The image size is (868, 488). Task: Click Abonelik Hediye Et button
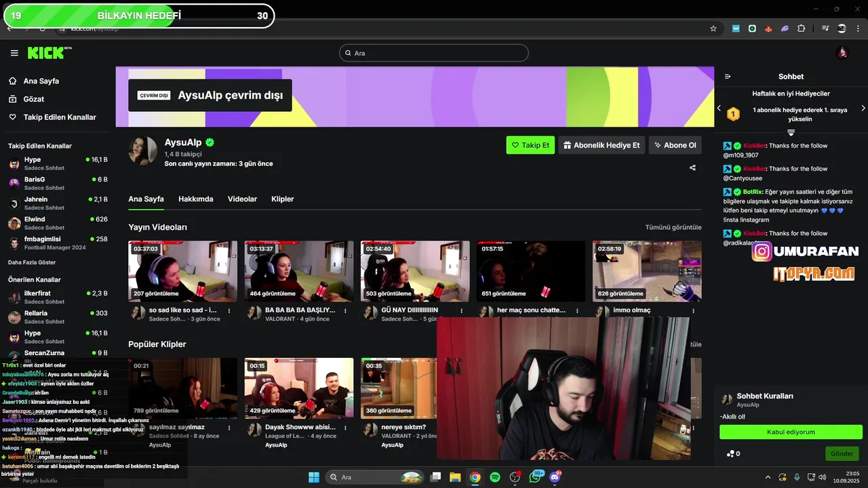tap(601, 145)
